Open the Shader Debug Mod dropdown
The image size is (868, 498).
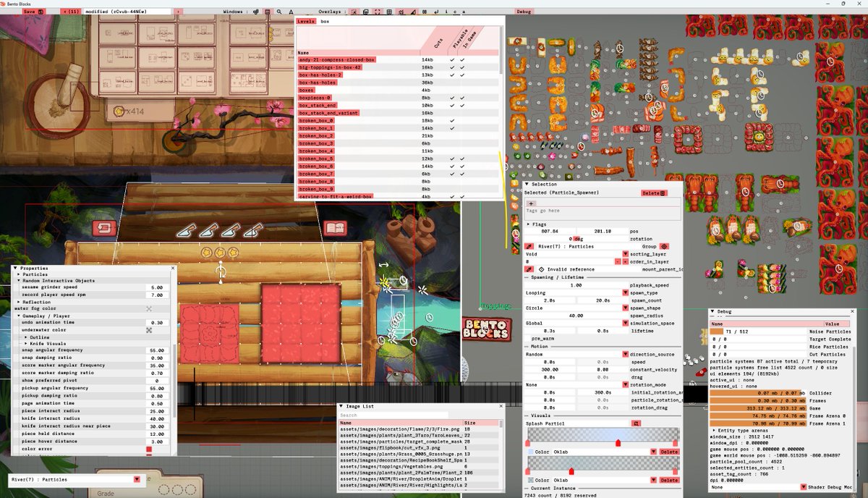(803, 487)
